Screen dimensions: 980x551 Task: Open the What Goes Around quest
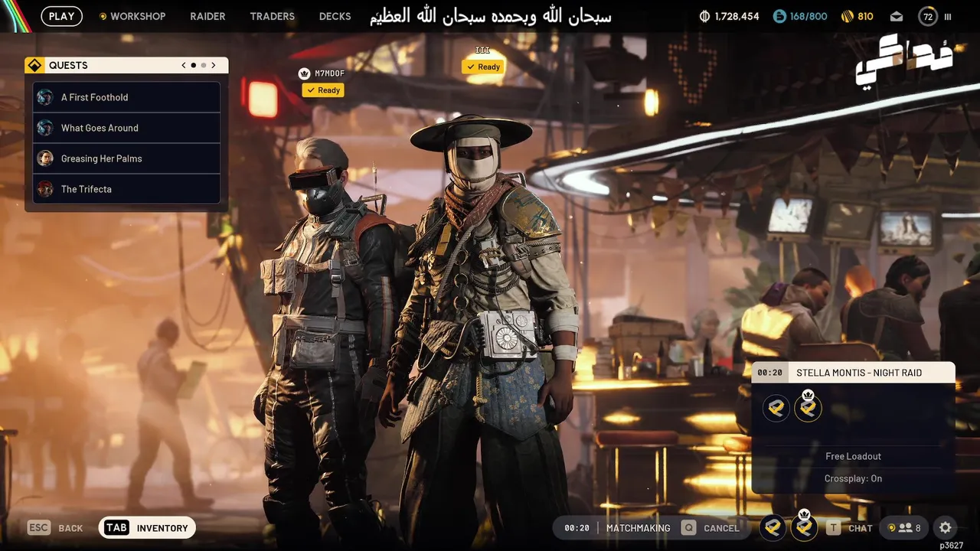[126, 128]
